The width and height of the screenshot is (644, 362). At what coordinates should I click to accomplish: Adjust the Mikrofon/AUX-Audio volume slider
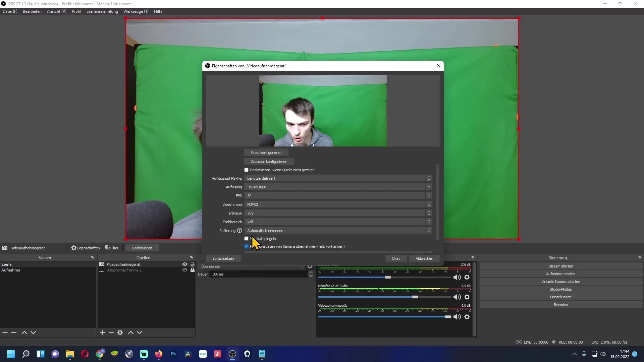pyautogui.click(x=415, y=297)
